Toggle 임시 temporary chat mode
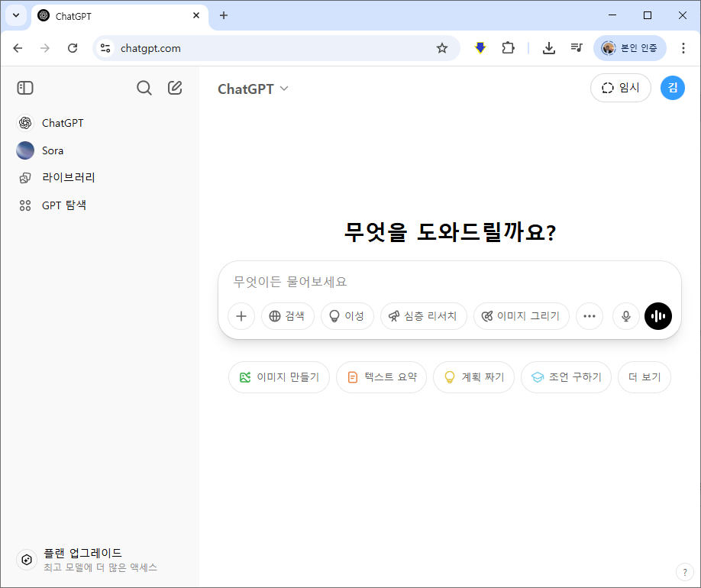 pos(621,88)
